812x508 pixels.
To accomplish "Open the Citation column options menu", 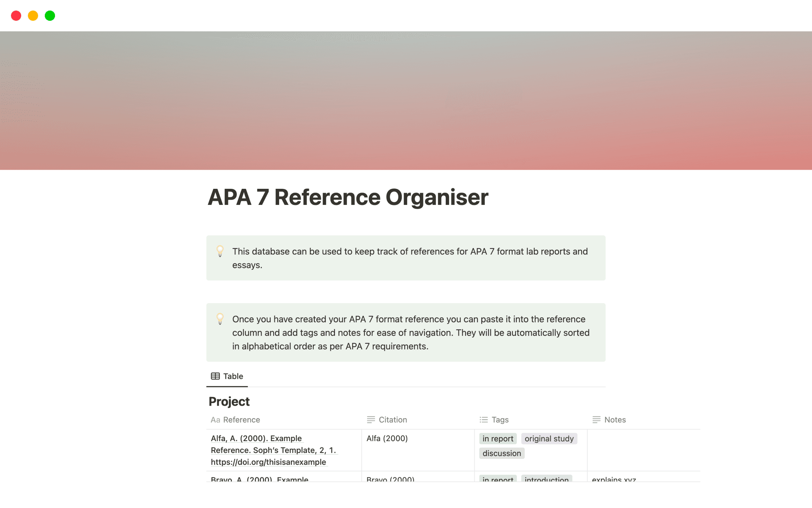I will point(394,420).
